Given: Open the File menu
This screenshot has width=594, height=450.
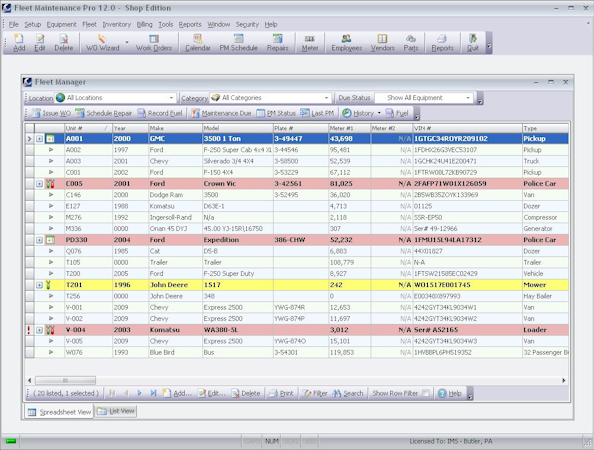Looking at the screenshot, I should pos(13,24).
